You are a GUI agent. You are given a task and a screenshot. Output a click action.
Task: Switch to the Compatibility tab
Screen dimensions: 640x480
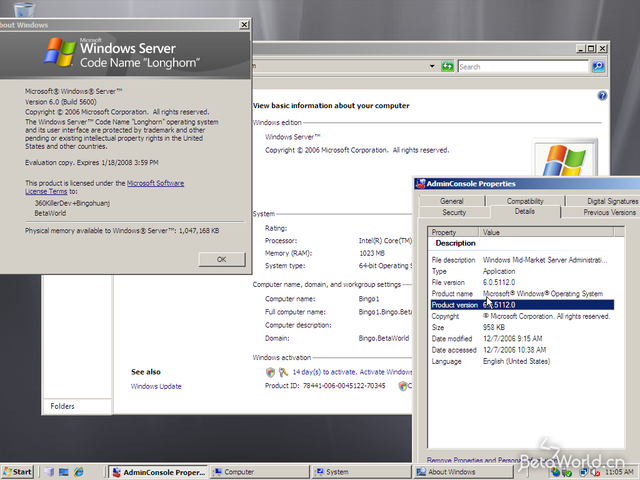[x=525, y=201]
